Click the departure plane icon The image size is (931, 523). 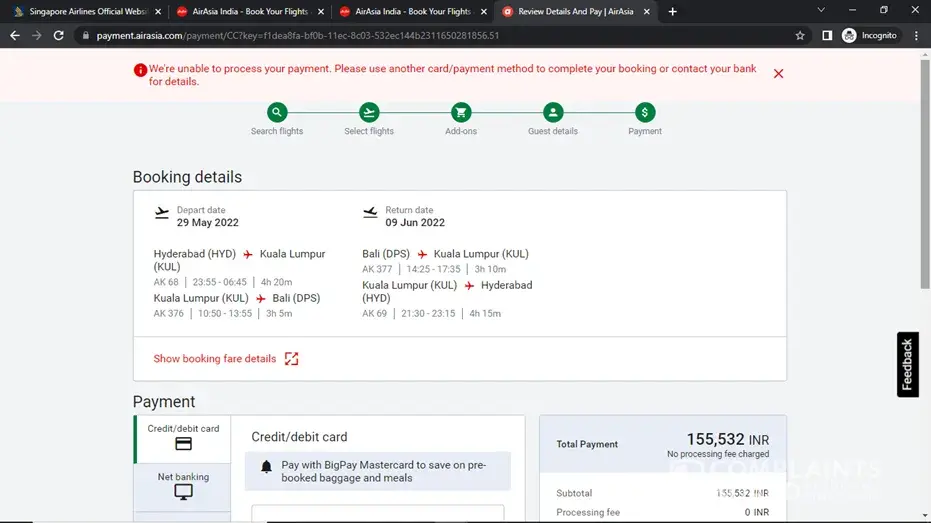pos(162,213)
